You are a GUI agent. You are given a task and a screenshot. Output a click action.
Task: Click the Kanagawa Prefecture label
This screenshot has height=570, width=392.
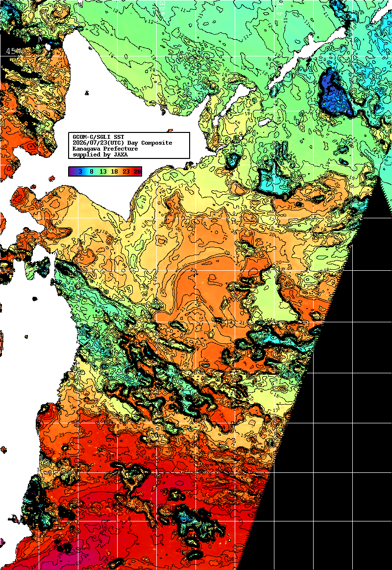[105, 149]
